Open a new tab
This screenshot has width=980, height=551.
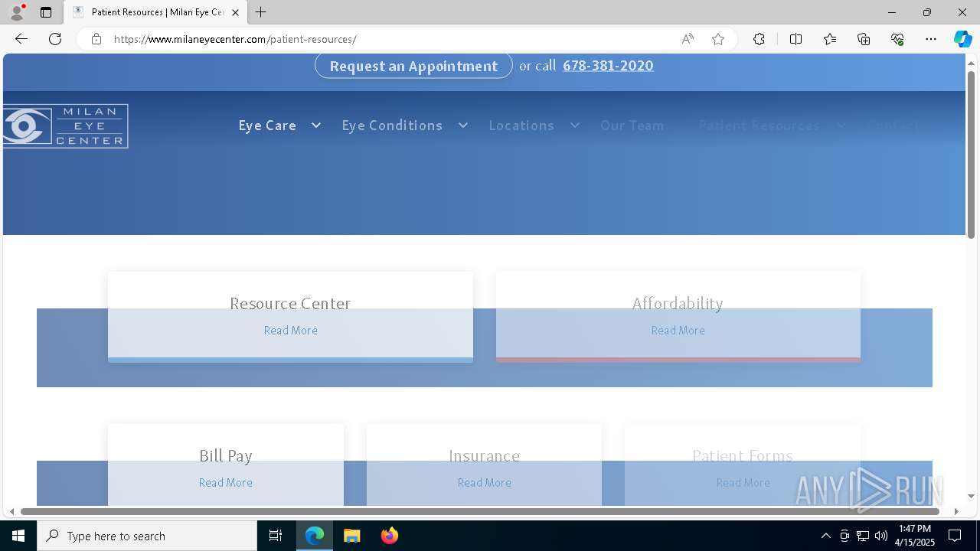pyautogui.click(x=261, y=12)
